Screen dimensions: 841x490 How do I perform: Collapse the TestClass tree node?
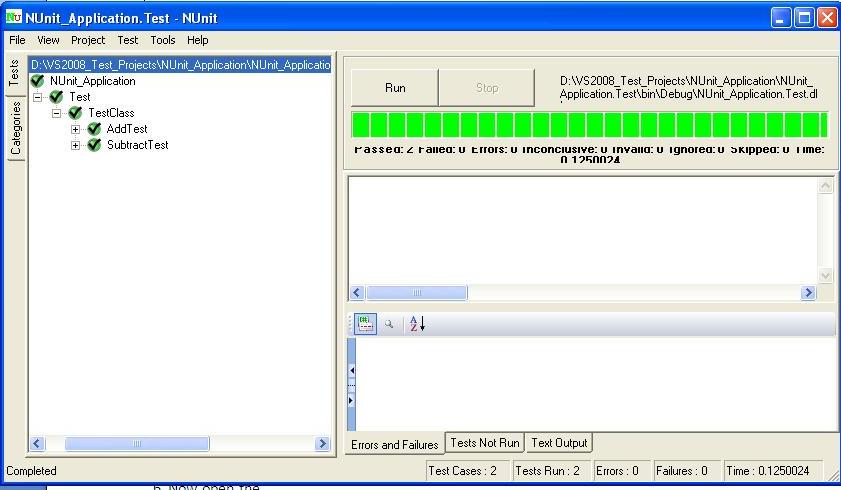coord(56,114)
